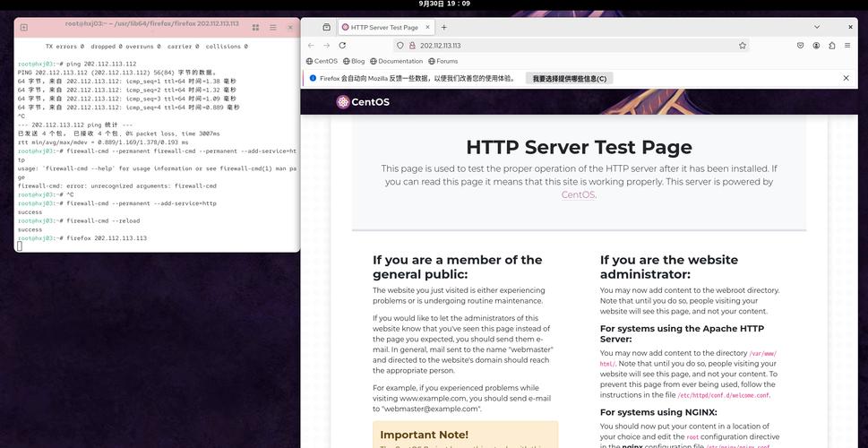The width and height of the screenshot is (868, 448).
Task: Open the Extensions puzzle icon
Action: click(832, 46)
